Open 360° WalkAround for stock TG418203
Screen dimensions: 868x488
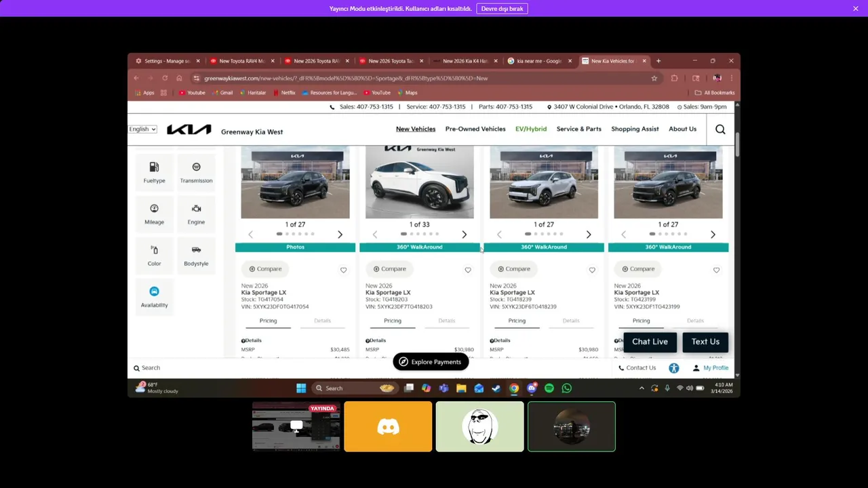[419, 247]
